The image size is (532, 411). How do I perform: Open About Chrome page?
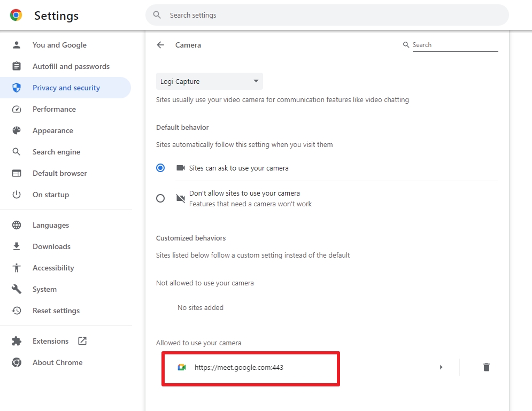(57, 362)
